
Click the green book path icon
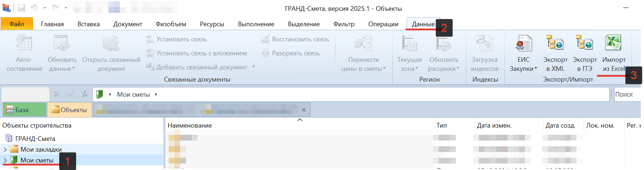[x=99, y=94]
